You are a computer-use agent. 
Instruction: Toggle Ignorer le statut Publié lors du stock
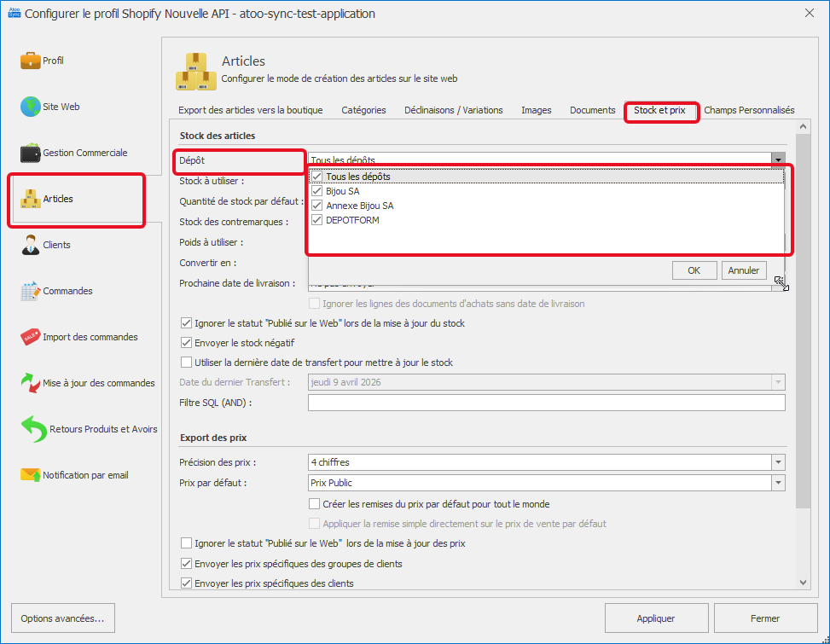[186, 322]
